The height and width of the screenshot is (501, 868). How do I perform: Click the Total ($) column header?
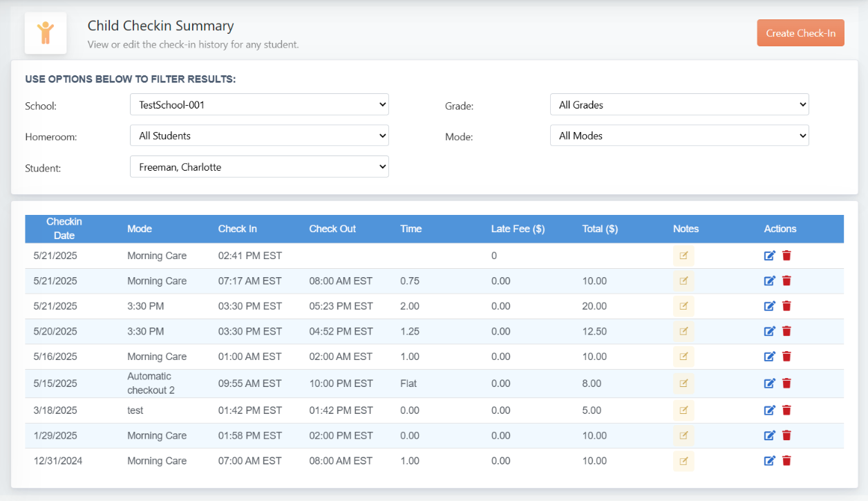[600, 229]
